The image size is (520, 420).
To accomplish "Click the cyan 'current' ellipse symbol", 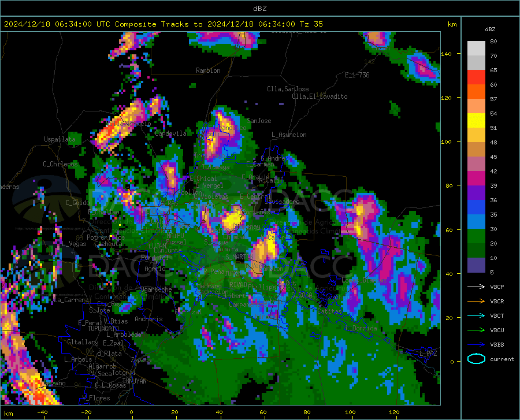I will pyautogui.click(x=476, y=359).
